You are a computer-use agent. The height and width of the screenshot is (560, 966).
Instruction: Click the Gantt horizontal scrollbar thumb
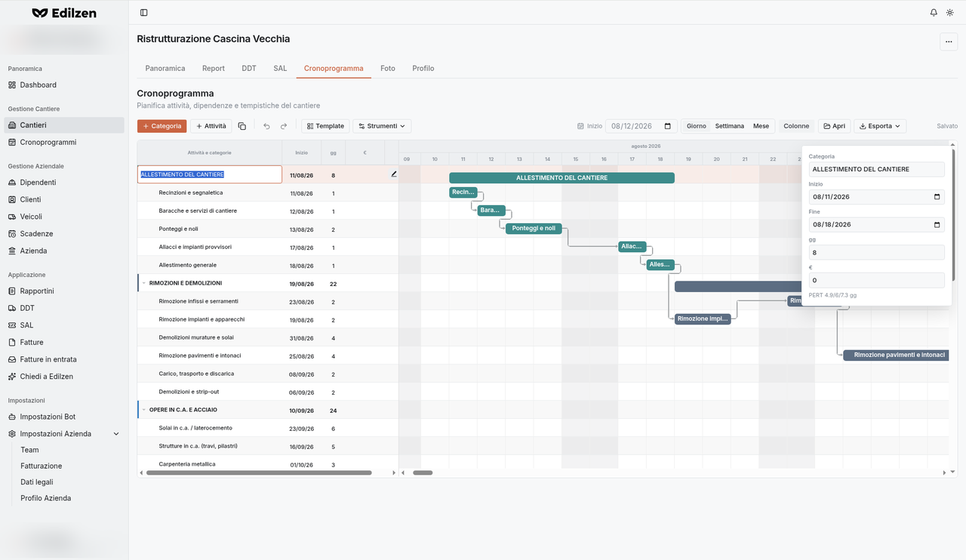[x=423, y=472]
